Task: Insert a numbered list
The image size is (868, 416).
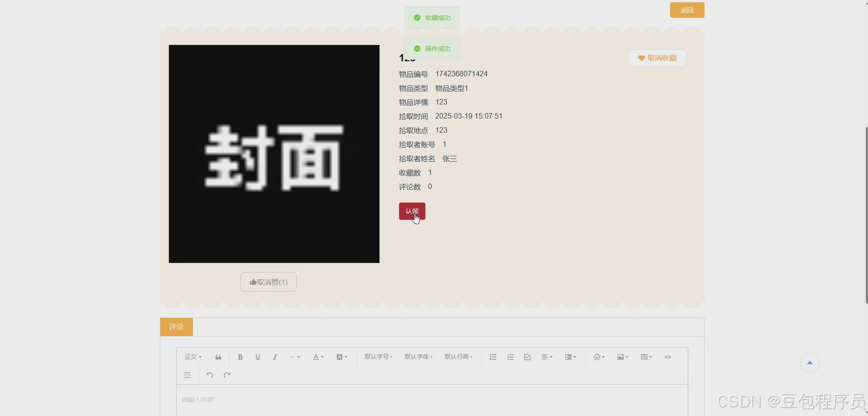Action: pos(510,357)
